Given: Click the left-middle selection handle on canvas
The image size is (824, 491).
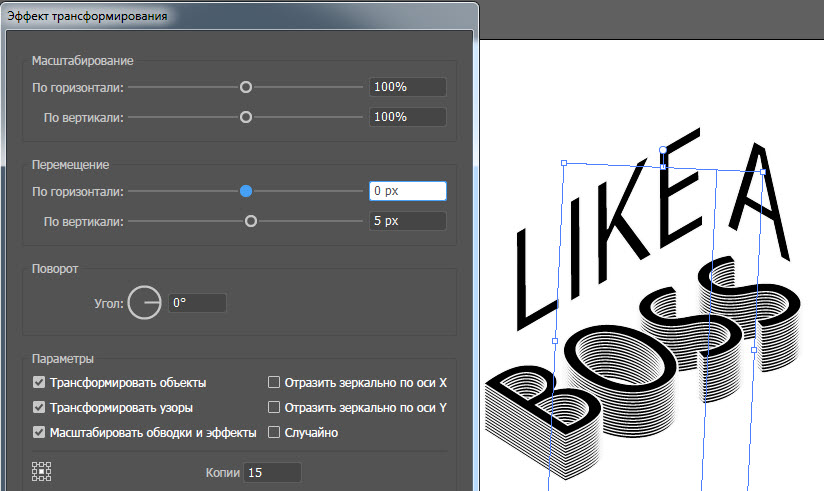Looking at the screenshot, I should [555, 341].
